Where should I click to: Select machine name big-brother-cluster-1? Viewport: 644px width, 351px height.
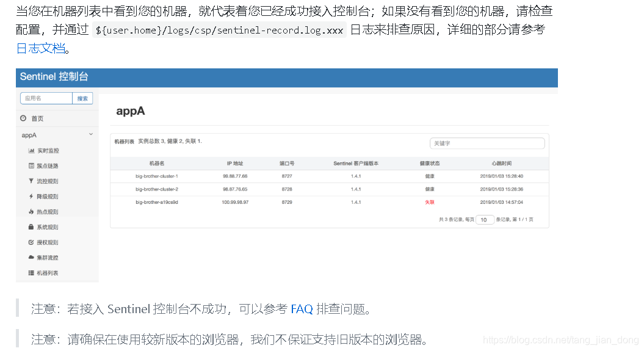(157, 176)
